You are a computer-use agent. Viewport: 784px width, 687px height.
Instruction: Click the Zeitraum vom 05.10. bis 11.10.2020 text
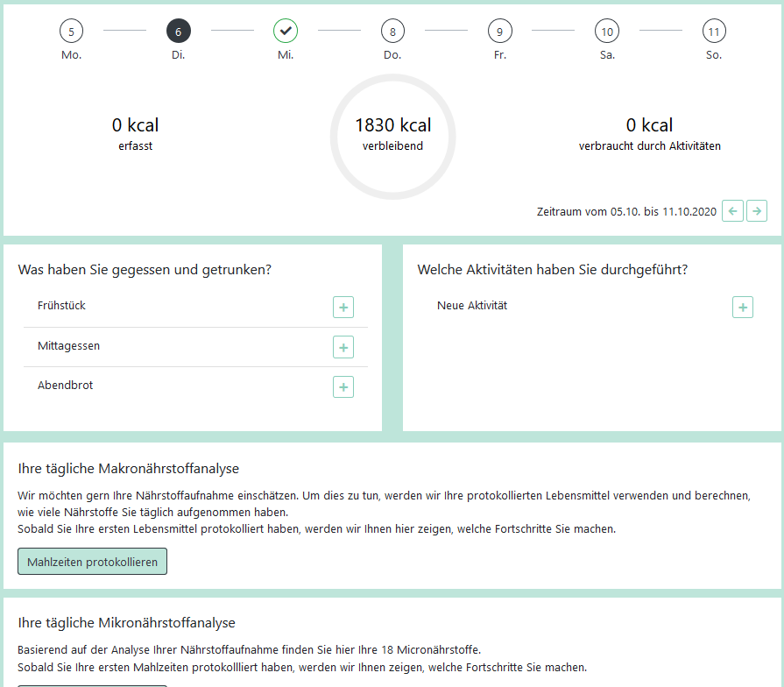click(x=626, y=211)
